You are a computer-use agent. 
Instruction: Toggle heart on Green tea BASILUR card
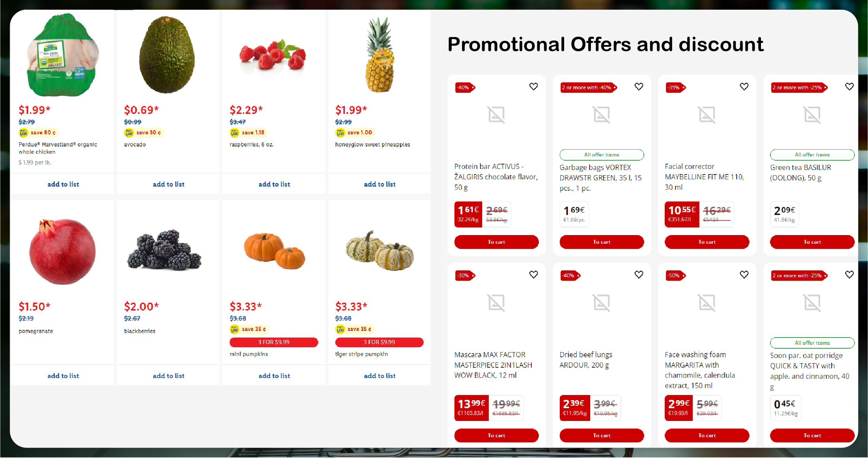pos(849,87)
